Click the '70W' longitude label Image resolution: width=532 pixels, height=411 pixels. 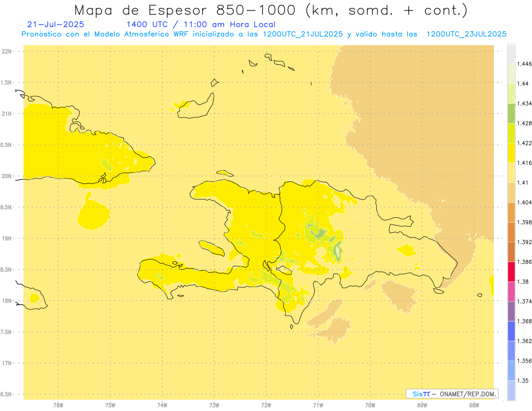click(x=370, y=405)
